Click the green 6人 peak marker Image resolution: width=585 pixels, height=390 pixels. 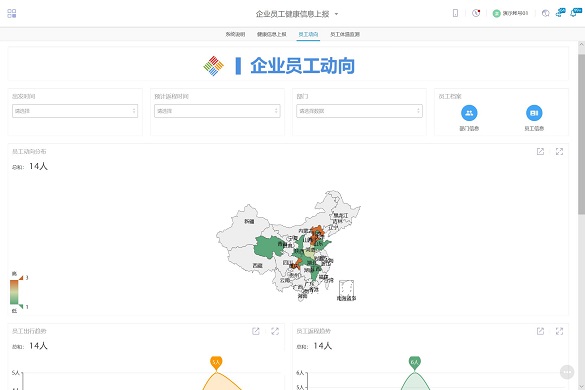414,362
